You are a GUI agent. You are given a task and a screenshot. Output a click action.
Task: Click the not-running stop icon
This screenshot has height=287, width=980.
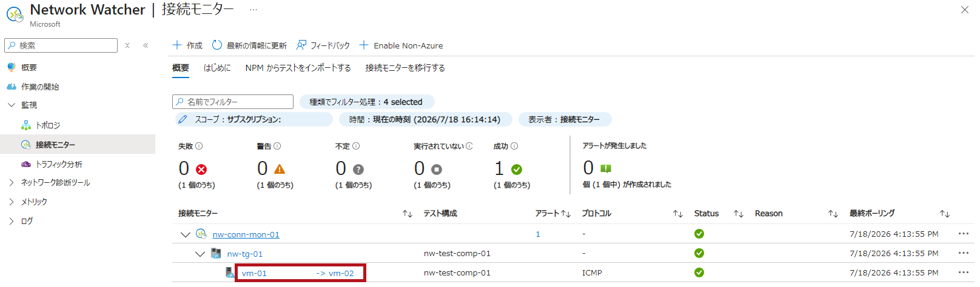437,170
